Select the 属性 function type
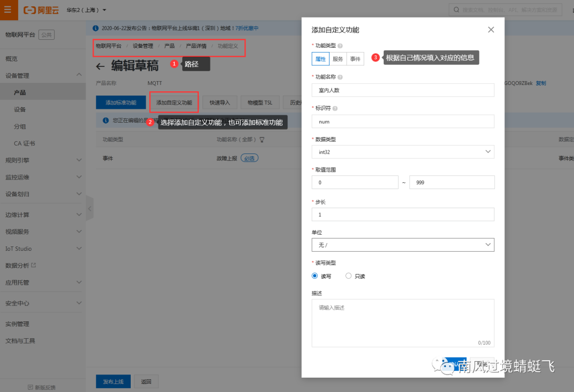 320,59
